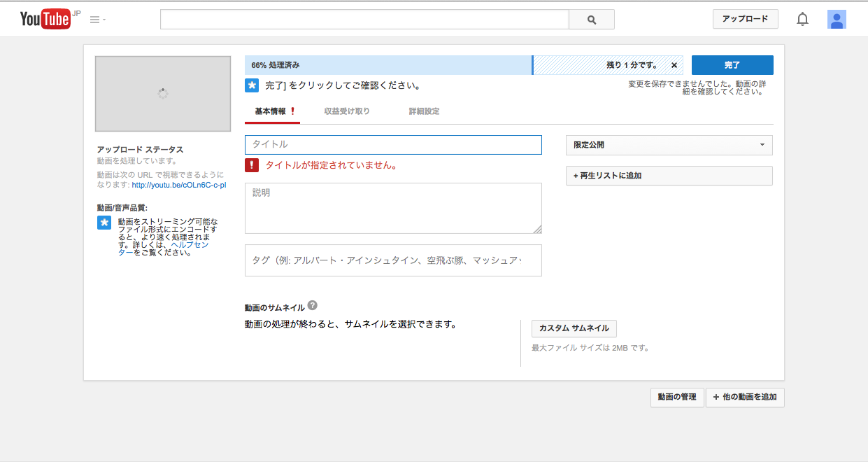
Task: Open the youtu.be video URL link
Action: coord(179,185)
